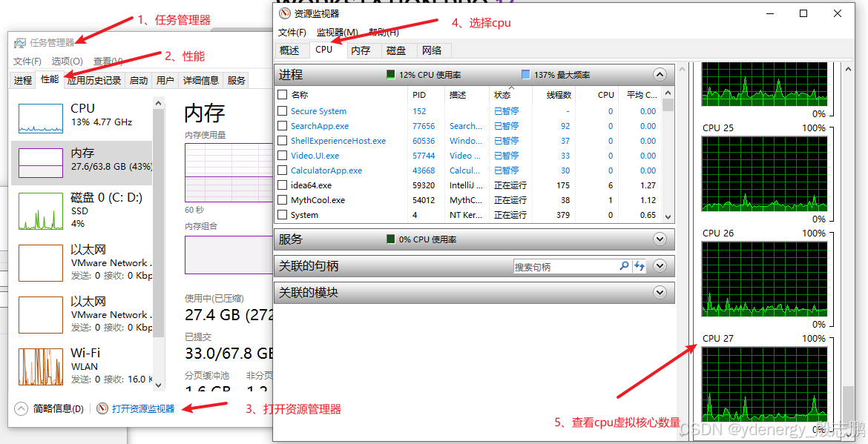Select the Wi-Fi WLAN graph thumbnail
This screenshot has width=868, height=444.
(40, 366)
